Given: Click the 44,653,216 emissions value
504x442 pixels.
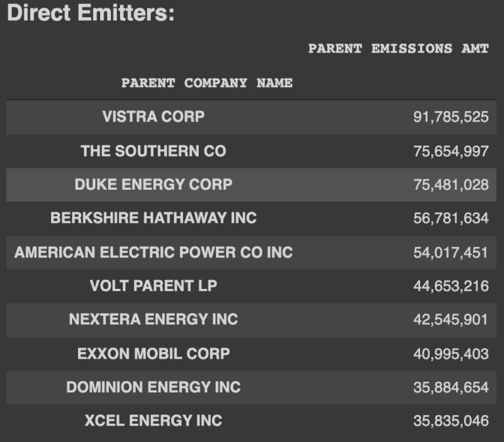Looking at the screenshot, I should point(451,286).
